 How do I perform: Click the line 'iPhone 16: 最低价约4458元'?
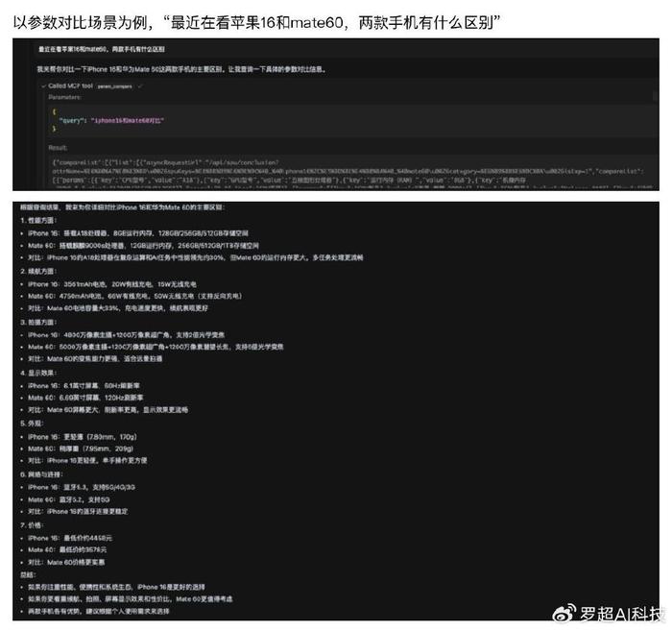(x=70, y=538)
